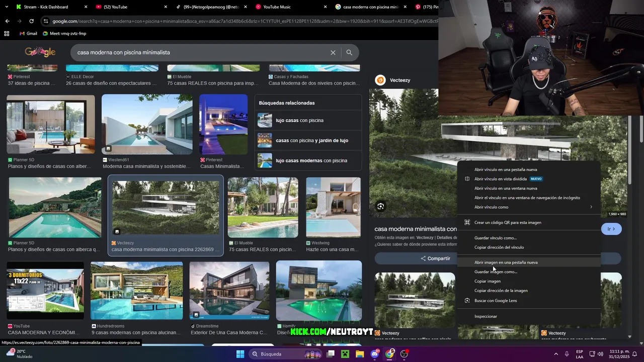Open the Hundredrooms pool house thumbnail
Screen dimensions: 644x362
click(x=137, y=291)
